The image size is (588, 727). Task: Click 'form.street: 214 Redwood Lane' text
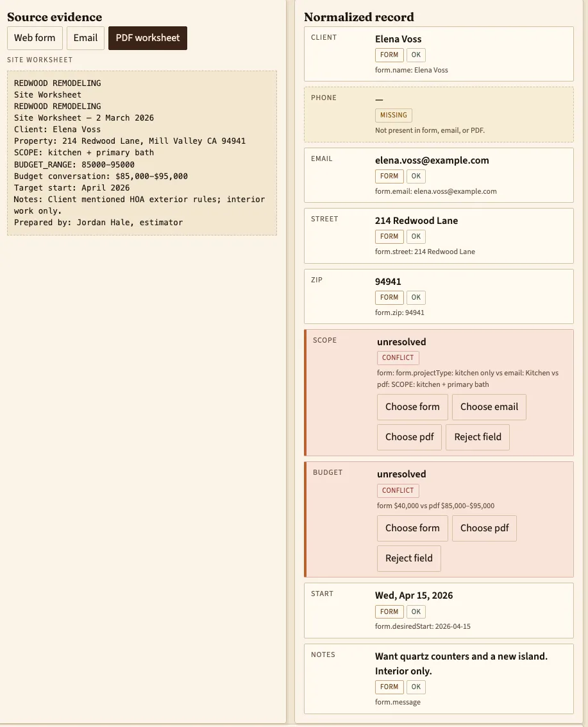click(425, 252)
